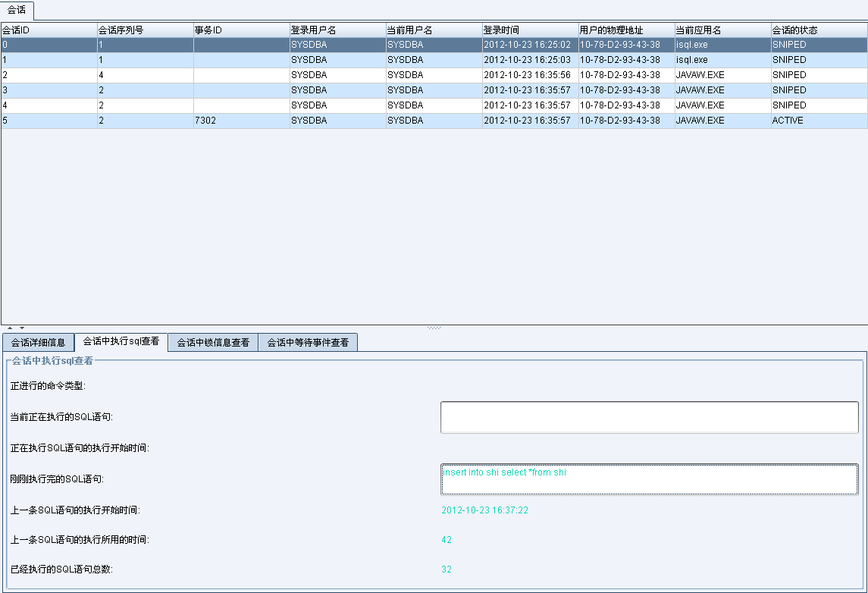Select the 会话中执行sql查看 tab

coord(121,342)
